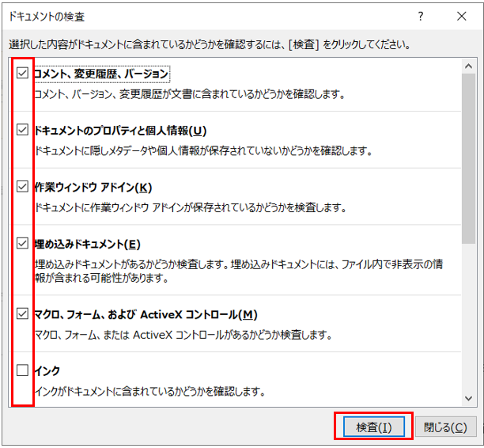484x448 pixels.
Task: Click the instruction text starting 選択した内容がドキュメントに
Action: click(210, 45)
